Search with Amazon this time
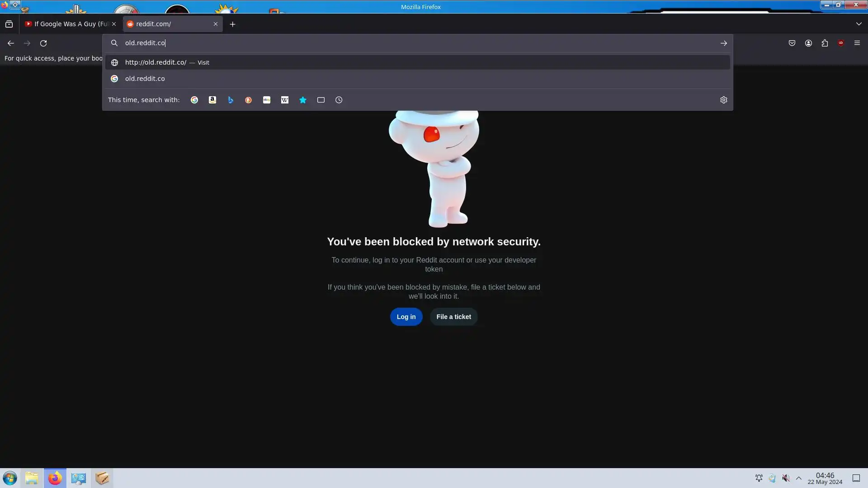This screenshot has height=488, width=868. pyautogui.click(x=212, y=100)
